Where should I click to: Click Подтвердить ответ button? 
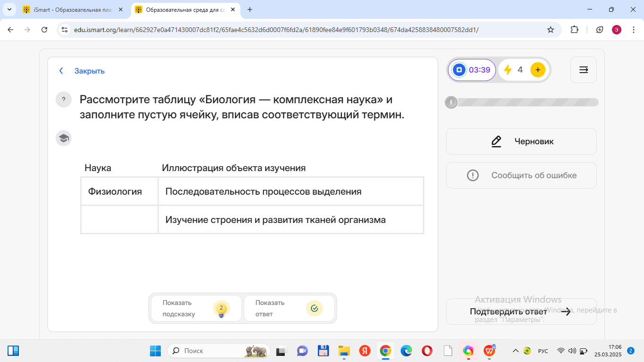click(x=521, y=312)
